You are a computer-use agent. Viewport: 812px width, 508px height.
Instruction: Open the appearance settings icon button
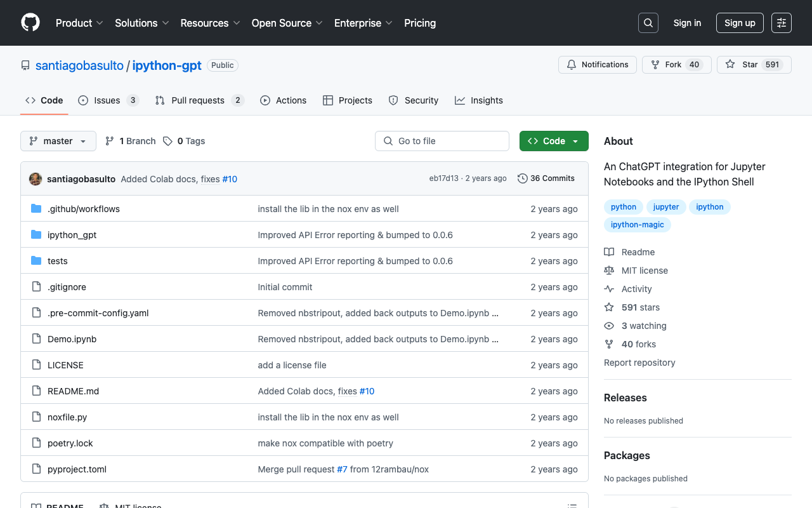click(782, 23)
